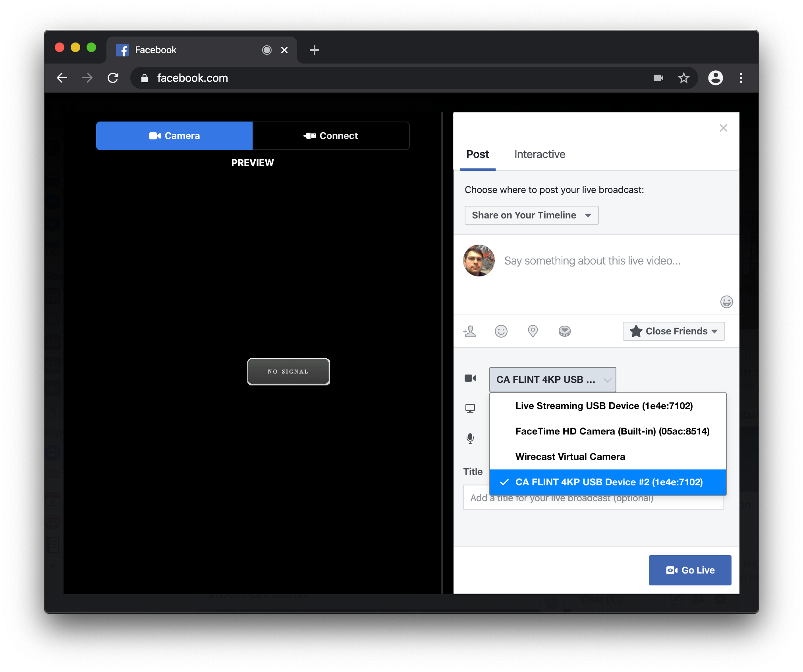Bookmark this page with the star icon
The height and width of the screenshot is (672, 803).
[683, 78]
